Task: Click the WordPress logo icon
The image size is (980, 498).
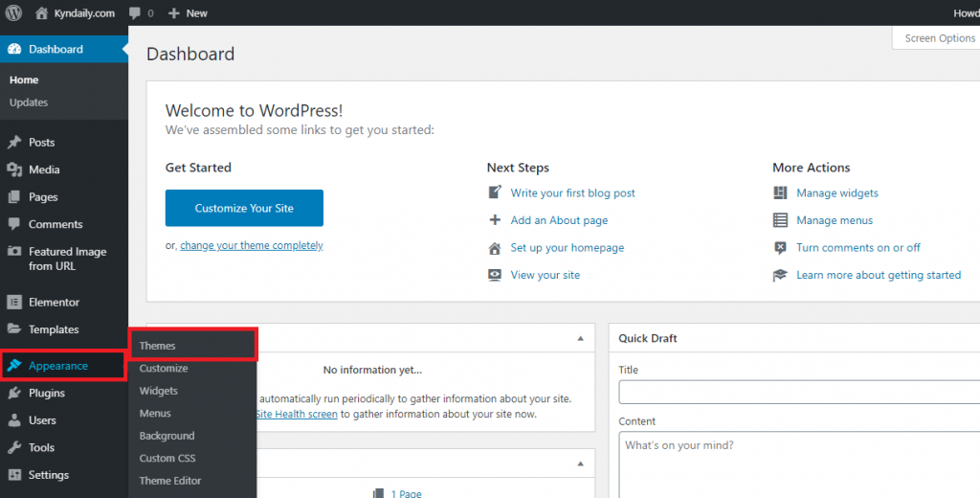Action: coord(13,12)
